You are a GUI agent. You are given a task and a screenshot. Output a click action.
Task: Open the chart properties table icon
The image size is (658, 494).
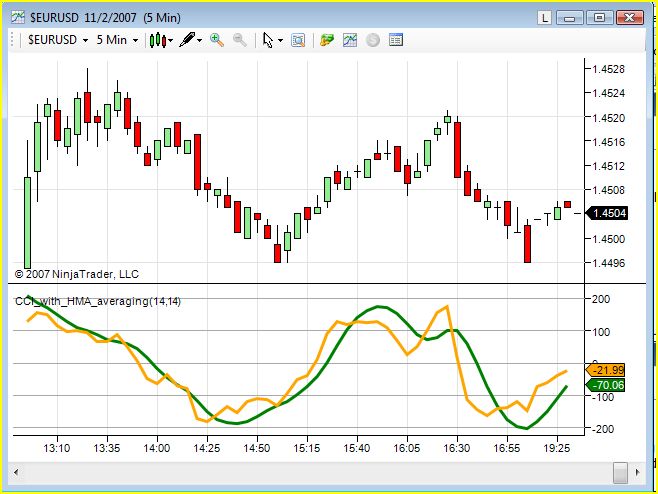click(x=396, y=40)
